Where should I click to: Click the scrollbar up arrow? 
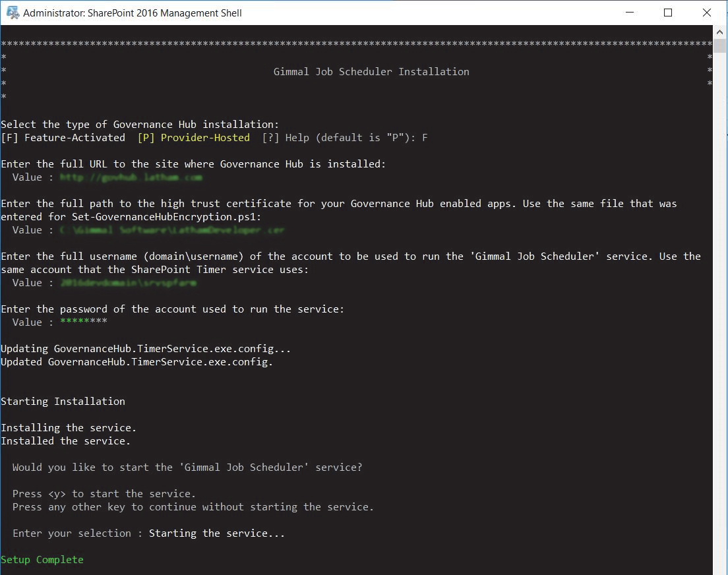pyautogui.click(x=720, y=32)
